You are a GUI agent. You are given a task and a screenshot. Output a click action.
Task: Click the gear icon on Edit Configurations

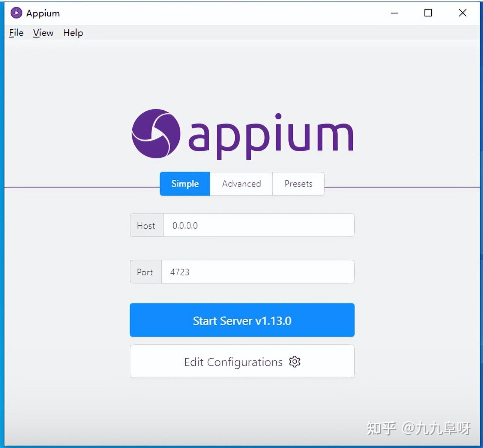[295, 361]
